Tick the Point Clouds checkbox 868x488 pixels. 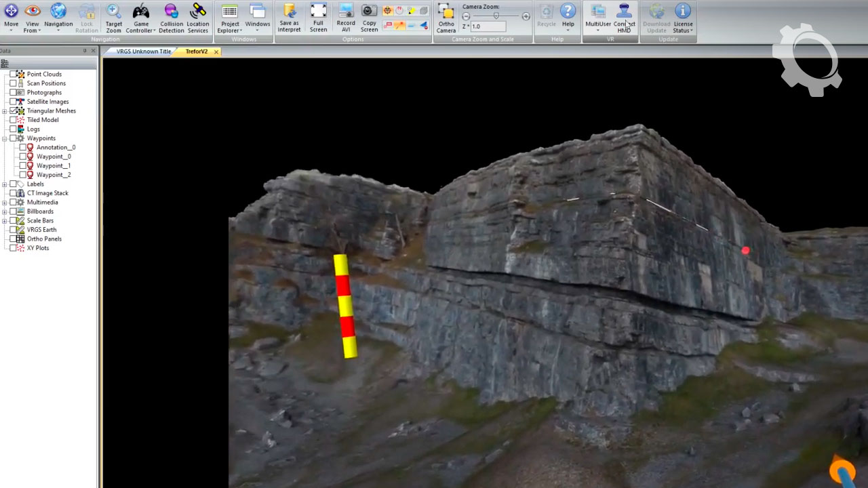tap(13, 74)
